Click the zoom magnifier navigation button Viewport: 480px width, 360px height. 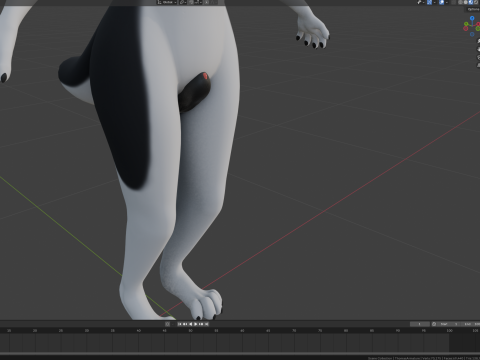click(479, 41)
